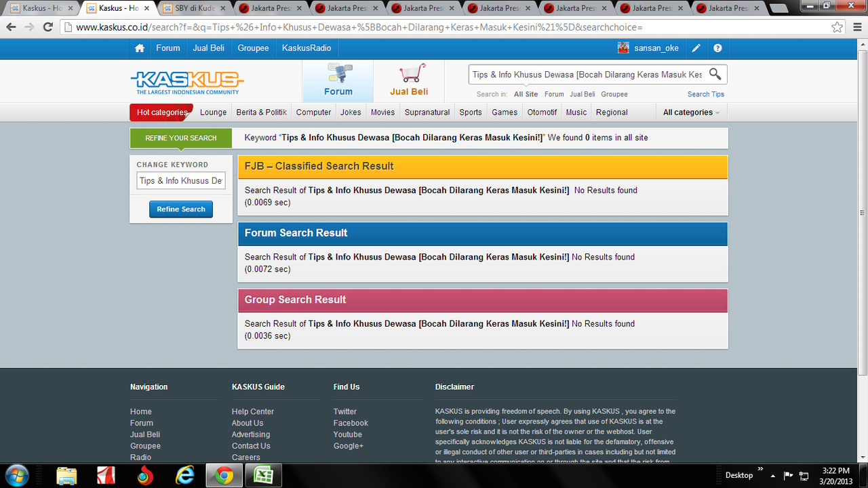Open Youtube link in Find Us
The image size is (868, 488).
[x=348, y=434]
